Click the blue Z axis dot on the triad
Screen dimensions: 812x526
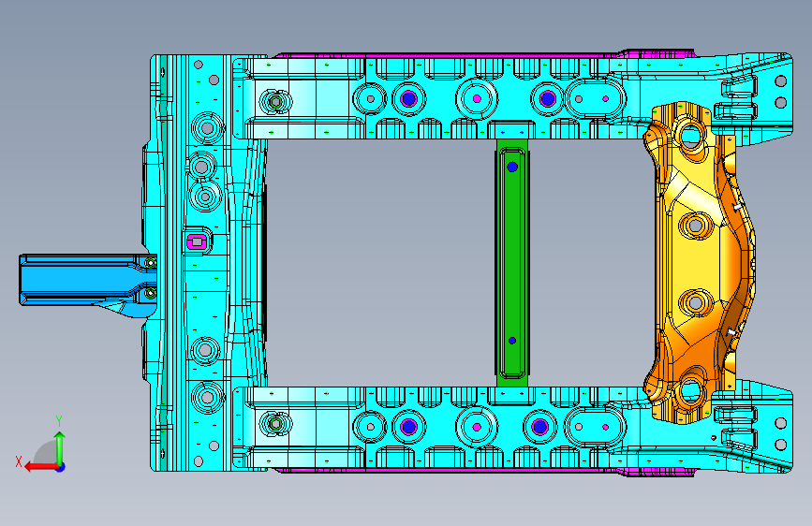61,467
